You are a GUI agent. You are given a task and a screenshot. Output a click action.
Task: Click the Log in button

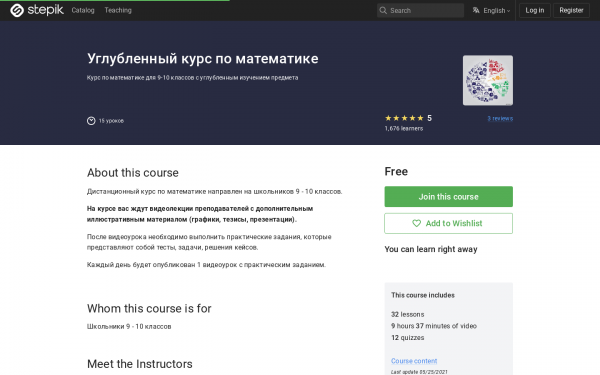pyautogui.click(x=535, y=10)
